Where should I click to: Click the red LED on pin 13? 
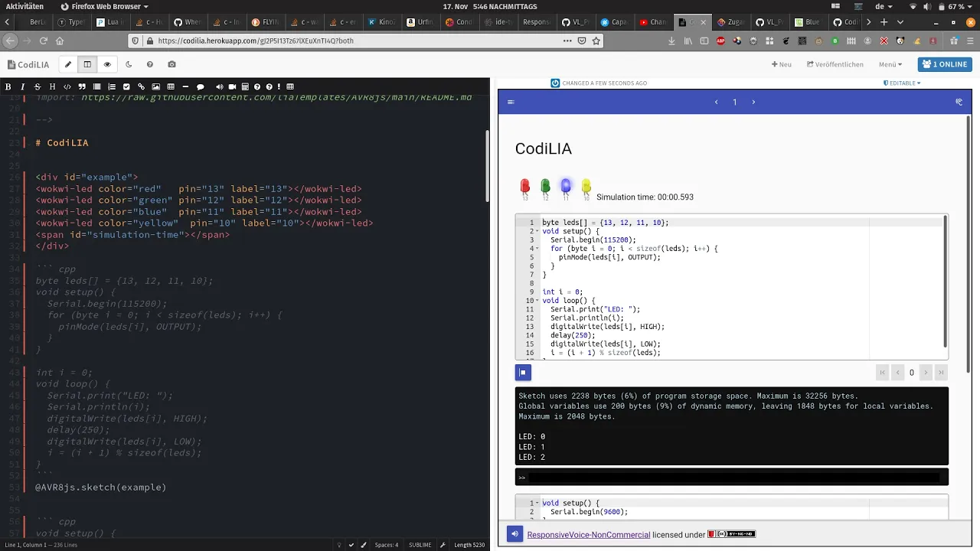(x=525, y=189)
